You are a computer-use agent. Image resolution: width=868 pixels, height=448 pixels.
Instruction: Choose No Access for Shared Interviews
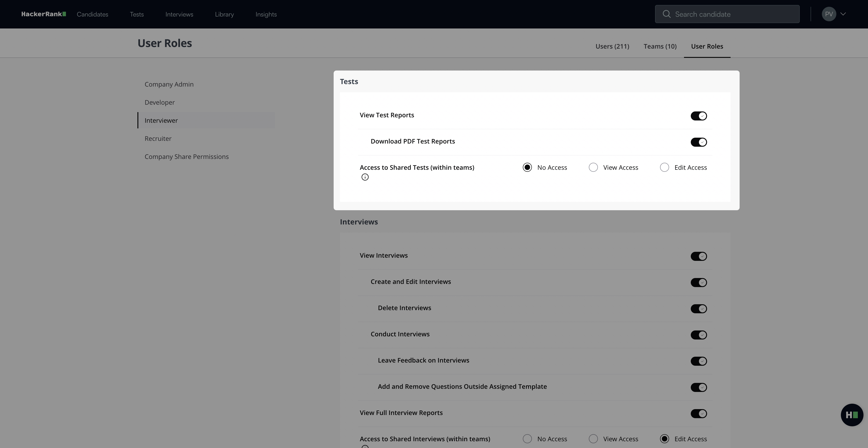[x=527, y=439]
